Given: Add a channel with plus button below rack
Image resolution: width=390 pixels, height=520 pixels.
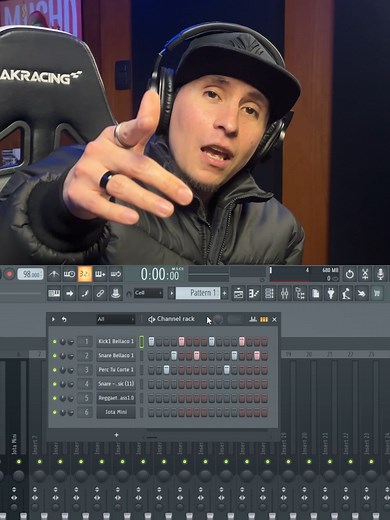Looking at the screenshot, I should point(116,435).
